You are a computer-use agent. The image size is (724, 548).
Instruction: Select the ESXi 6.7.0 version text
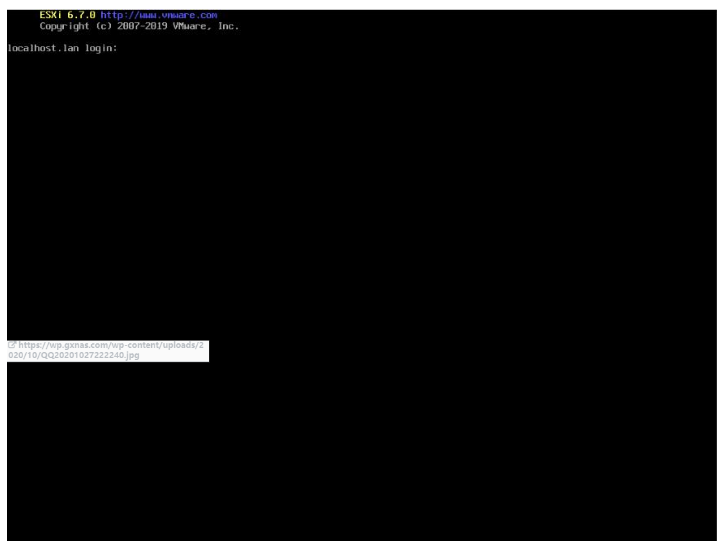click(x=67, y=15)
